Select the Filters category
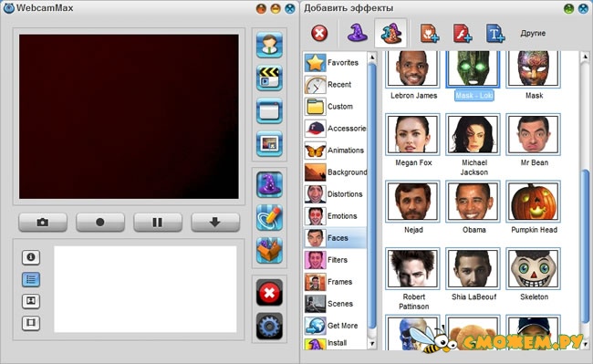Viewport: 593px width, 364px height. 335,260
